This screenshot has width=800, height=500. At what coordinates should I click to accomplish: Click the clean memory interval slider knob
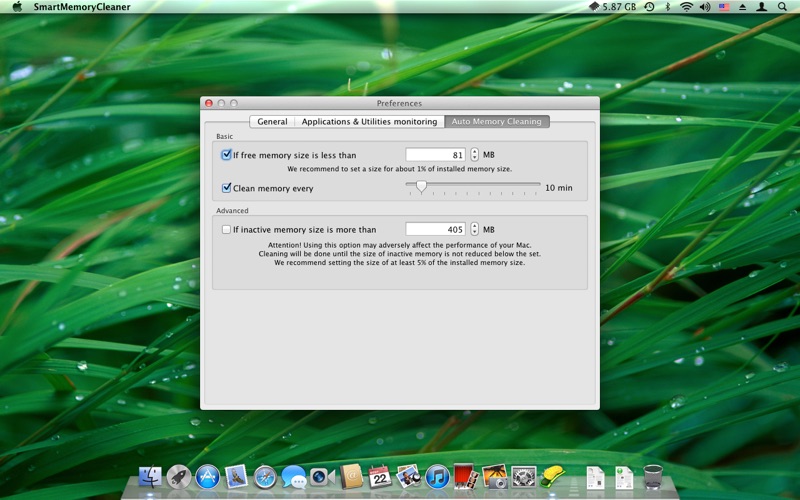(x=421, y=187)
